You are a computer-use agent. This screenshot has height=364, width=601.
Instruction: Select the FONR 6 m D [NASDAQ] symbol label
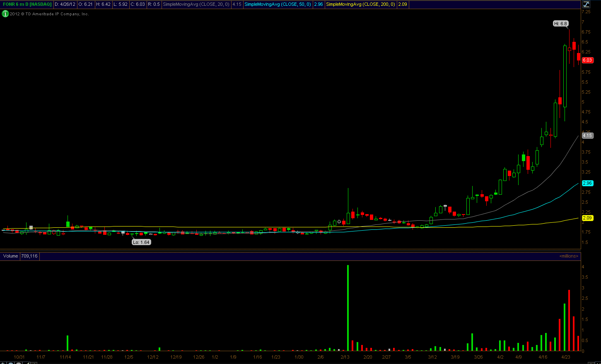(27, 4)
